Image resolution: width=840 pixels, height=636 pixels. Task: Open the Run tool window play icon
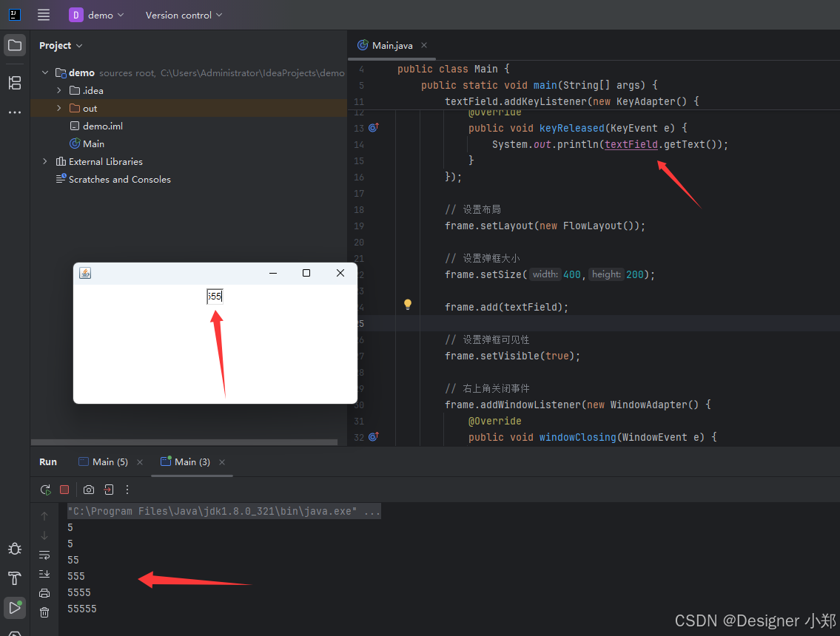click(x=15, y=607)
